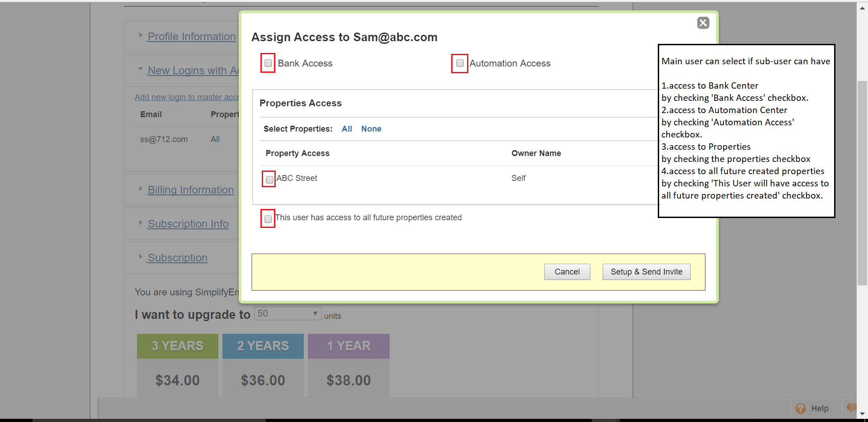
Task: Expand the Profile Information section
Action: tap(191, 37)
